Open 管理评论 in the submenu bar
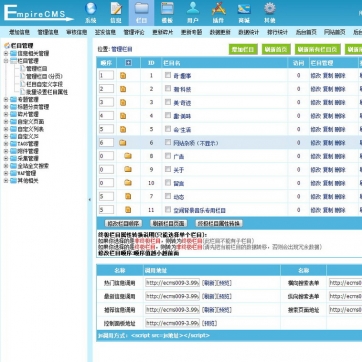The width and height of the screenshot is (362, 362). (134, 32)
